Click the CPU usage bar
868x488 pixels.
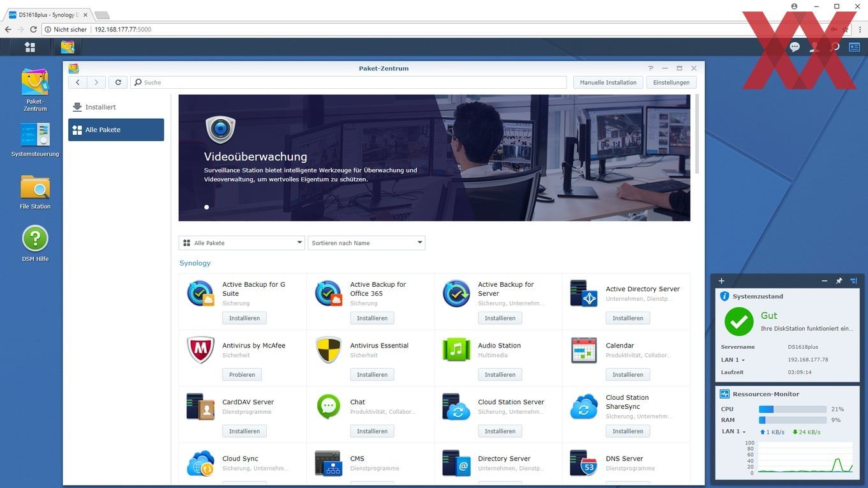coord(793,409)
